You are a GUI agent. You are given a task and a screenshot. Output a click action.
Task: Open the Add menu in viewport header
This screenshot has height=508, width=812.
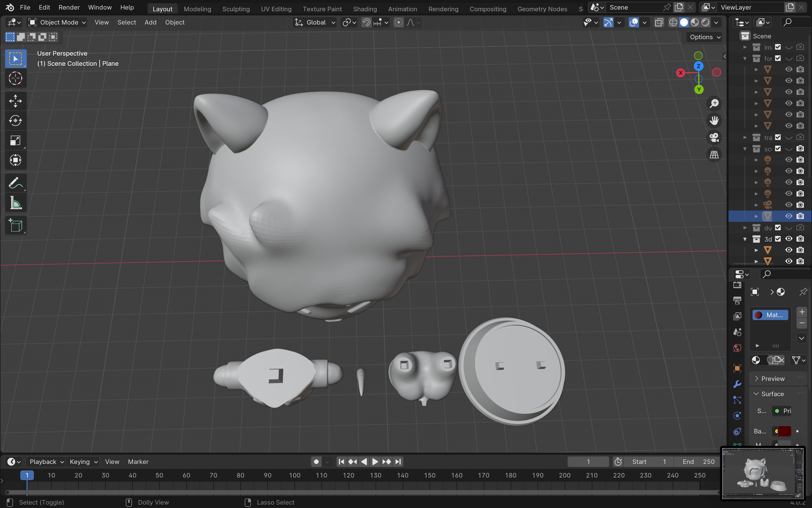coord(150,23)
